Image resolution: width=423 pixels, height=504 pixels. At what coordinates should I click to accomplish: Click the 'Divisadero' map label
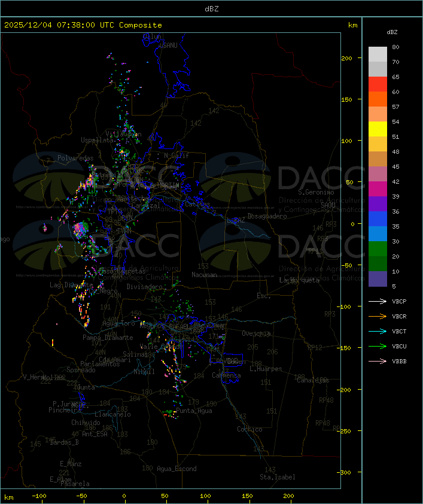coord(145,286)
